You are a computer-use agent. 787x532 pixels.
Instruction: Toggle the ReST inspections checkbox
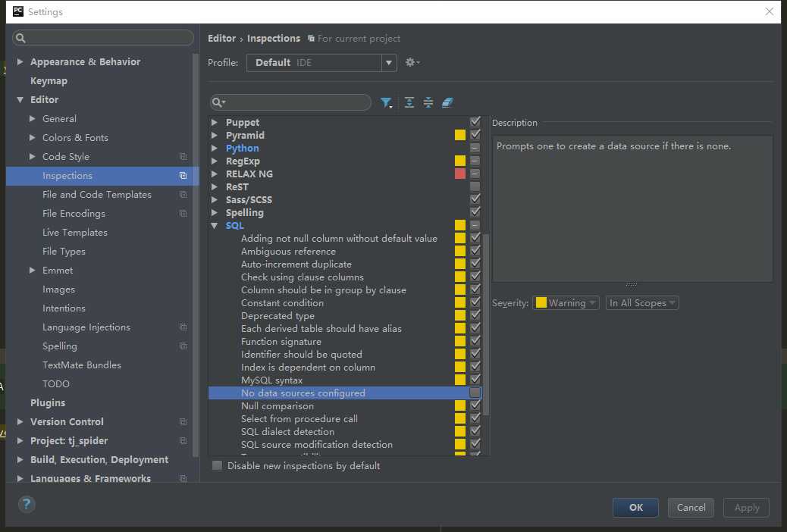tap(475, 186)
